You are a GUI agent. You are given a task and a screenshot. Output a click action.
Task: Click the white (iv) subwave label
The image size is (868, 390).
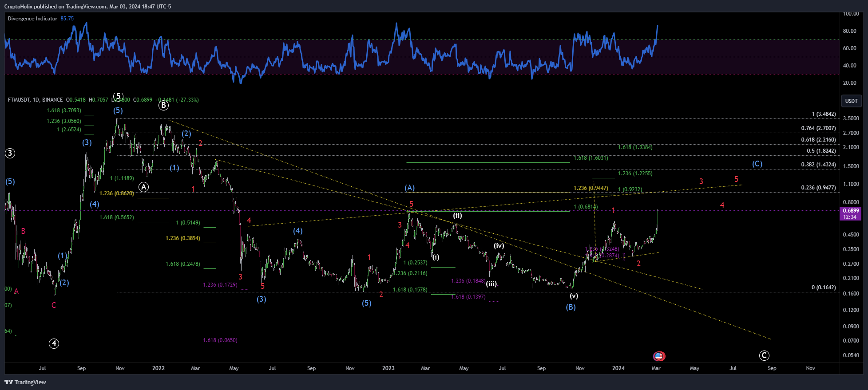[499, 246]
